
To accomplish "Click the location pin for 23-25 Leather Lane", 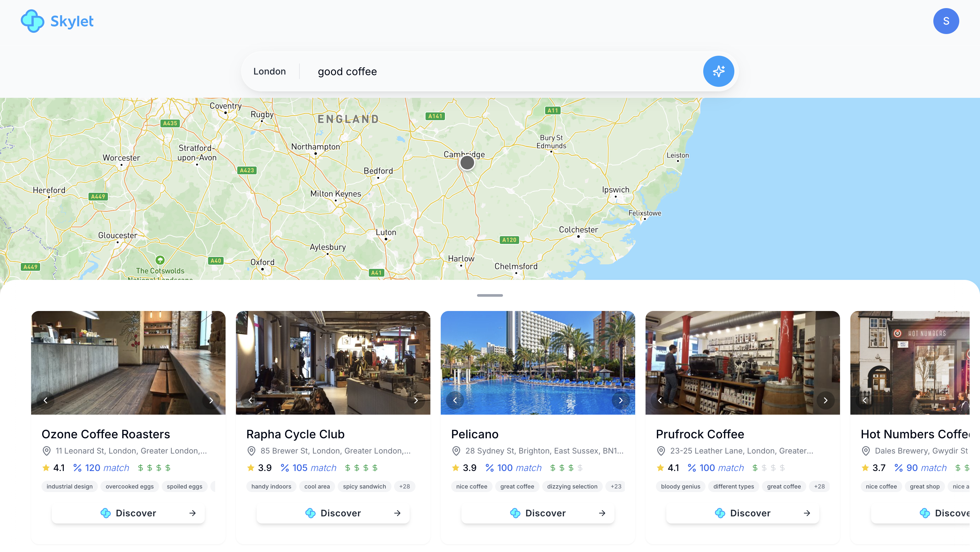I will tap(661, 451).
